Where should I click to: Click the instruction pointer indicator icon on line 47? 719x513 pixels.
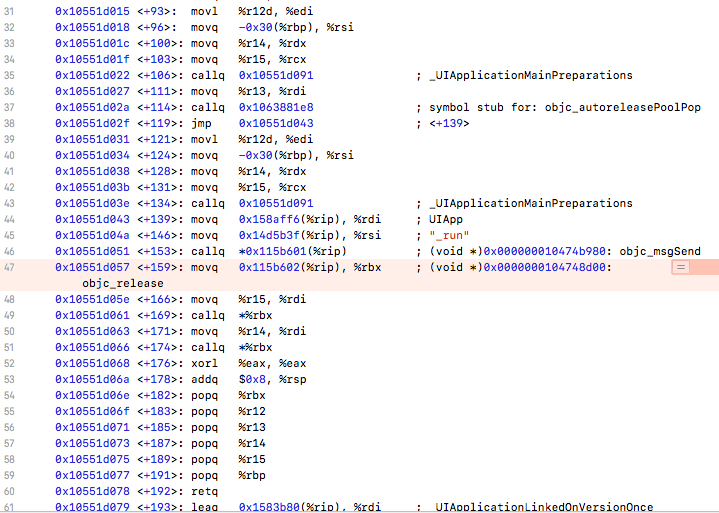(680, 267)
